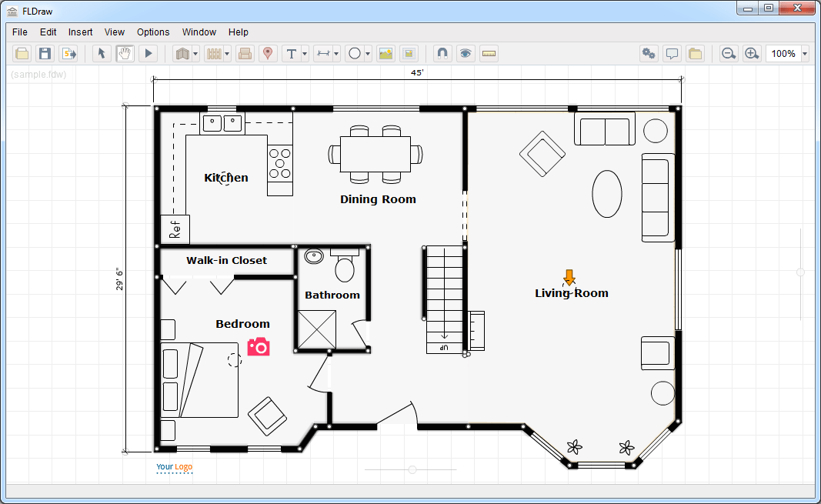This screenshot has width=821, height=504.
Task: Select the bed in the Bedroom
Action: (x=199, y=380)
